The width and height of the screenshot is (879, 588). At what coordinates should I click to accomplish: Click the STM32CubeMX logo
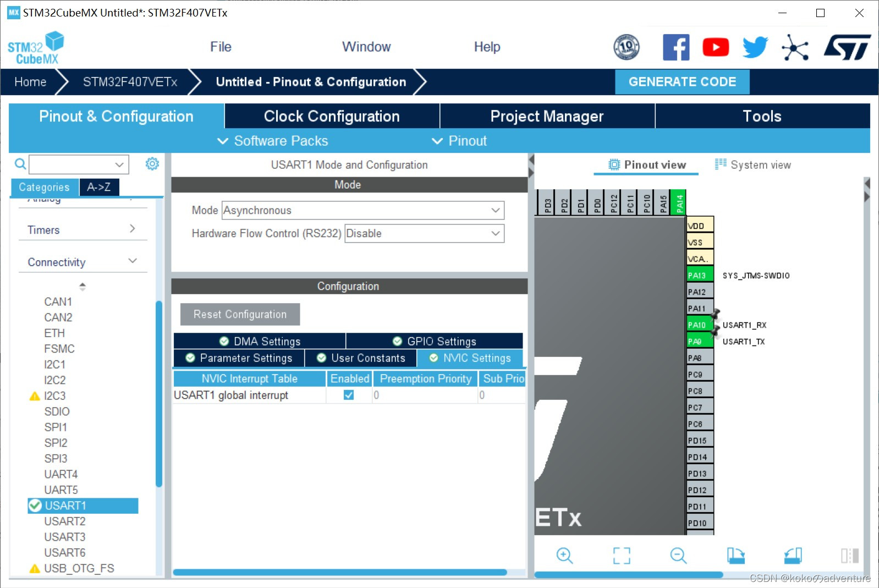pyautogui.click(x=36, y=48)
